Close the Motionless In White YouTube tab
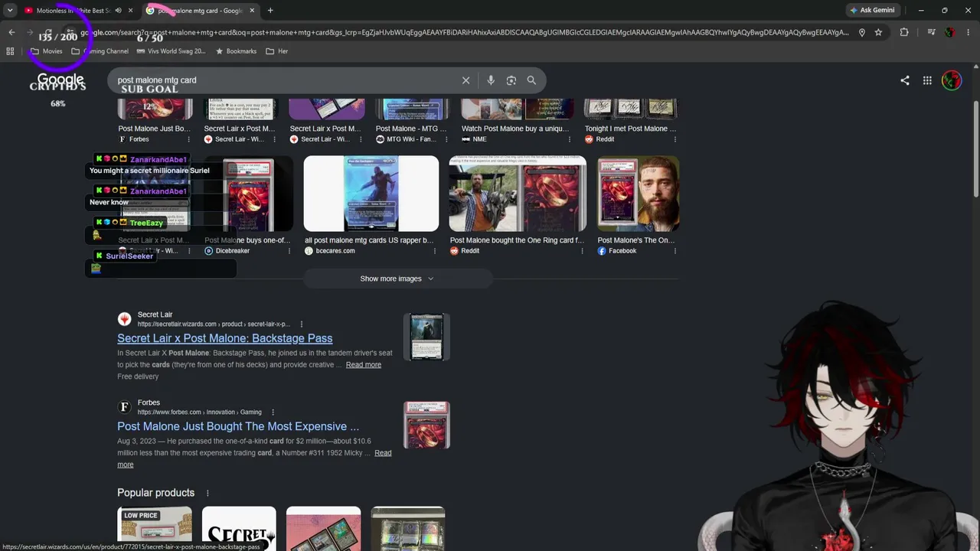 point(130,11)
